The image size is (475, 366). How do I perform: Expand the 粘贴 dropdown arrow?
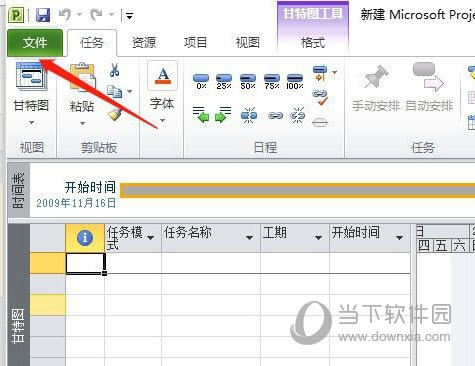pyautogui.click(x=82, y=124)
